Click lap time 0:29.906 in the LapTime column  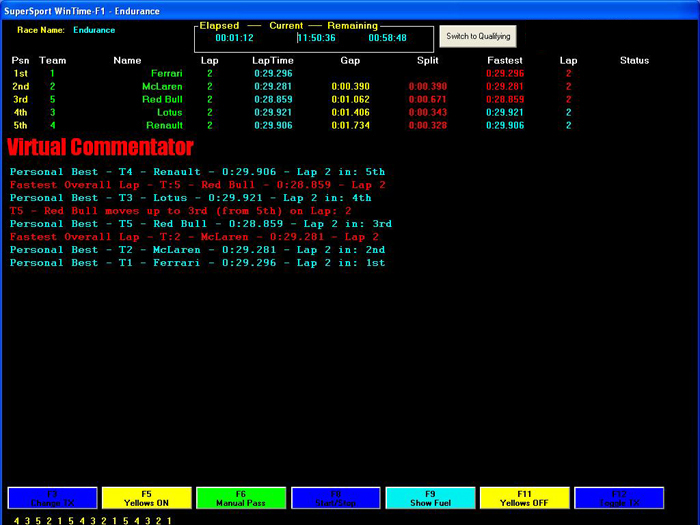click(x=273, y=125)
